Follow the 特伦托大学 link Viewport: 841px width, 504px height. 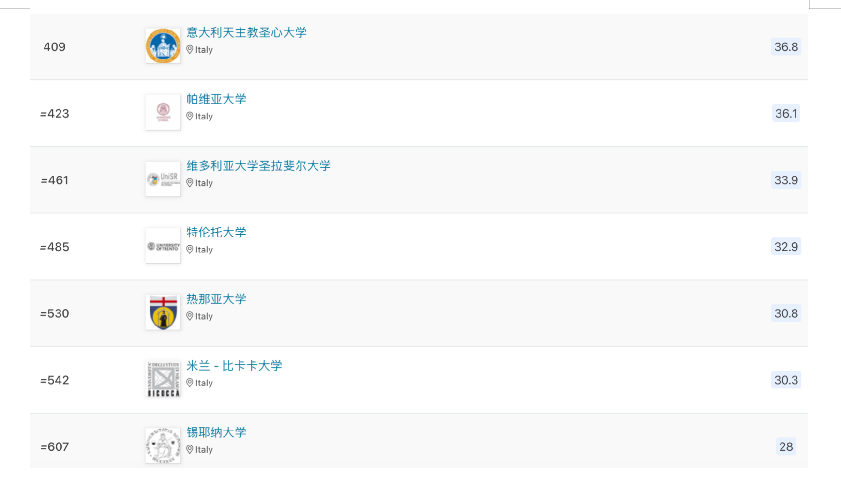point(216,233)
